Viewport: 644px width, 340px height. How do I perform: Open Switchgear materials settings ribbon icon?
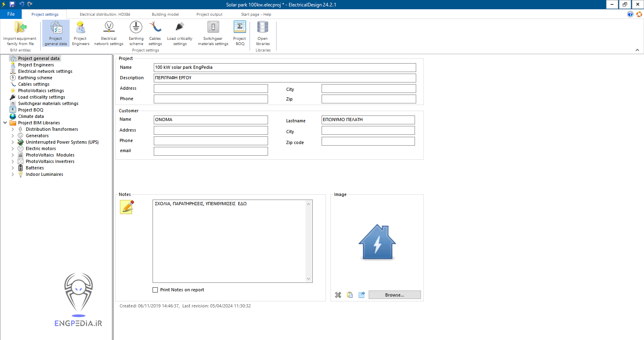click(x=213, y=33)
